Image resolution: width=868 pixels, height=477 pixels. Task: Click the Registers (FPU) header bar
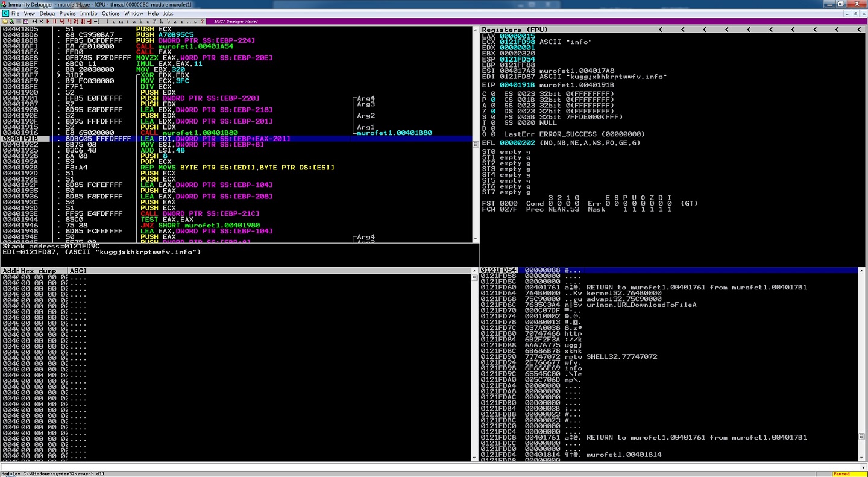point(673,30)
